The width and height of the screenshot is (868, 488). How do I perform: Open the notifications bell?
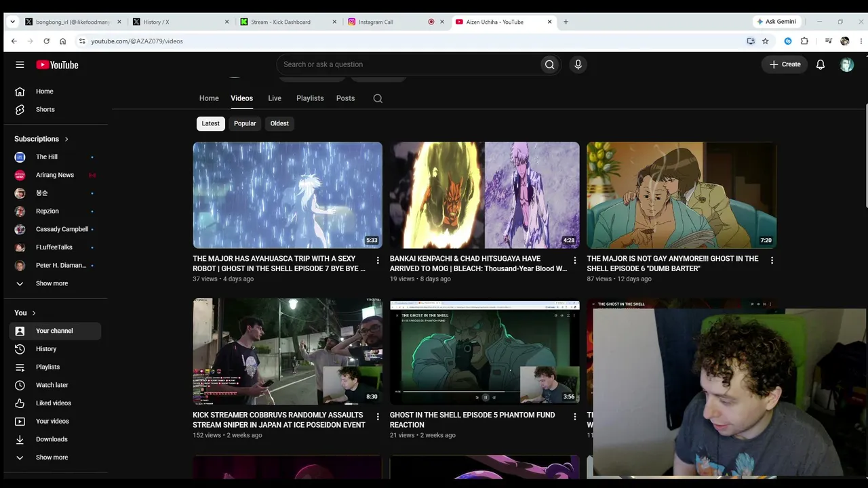click(821, 64)
